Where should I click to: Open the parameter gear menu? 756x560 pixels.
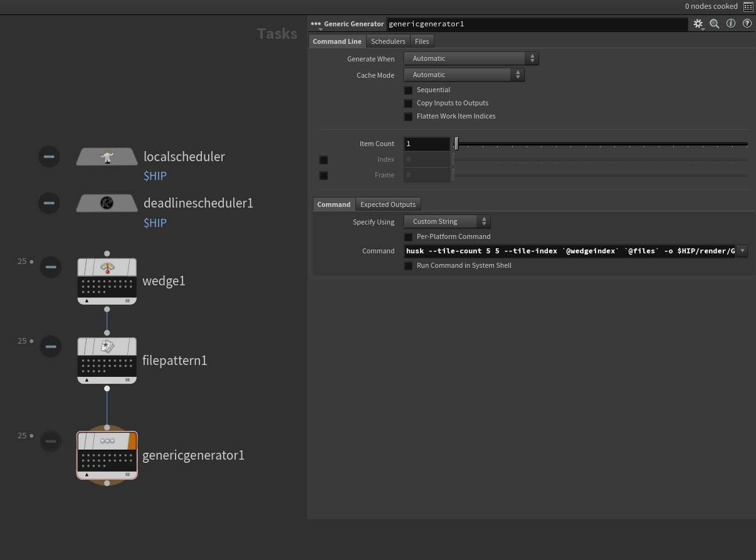click(x=698, y=24)
